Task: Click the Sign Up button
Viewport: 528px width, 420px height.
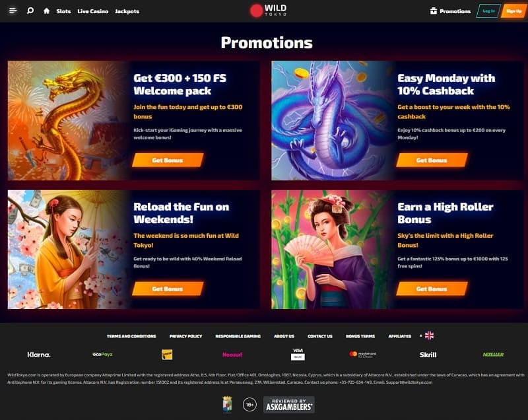Action: 513,11
